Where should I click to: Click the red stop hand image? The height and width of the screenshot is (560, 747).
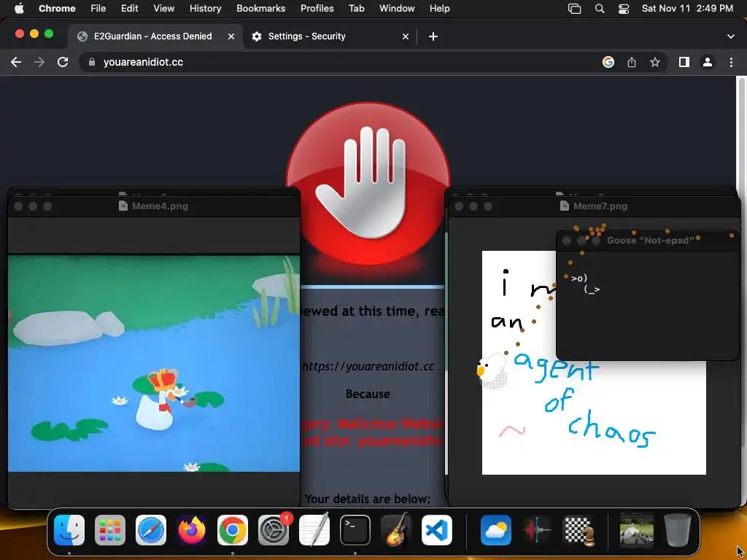tap(368, 183)
